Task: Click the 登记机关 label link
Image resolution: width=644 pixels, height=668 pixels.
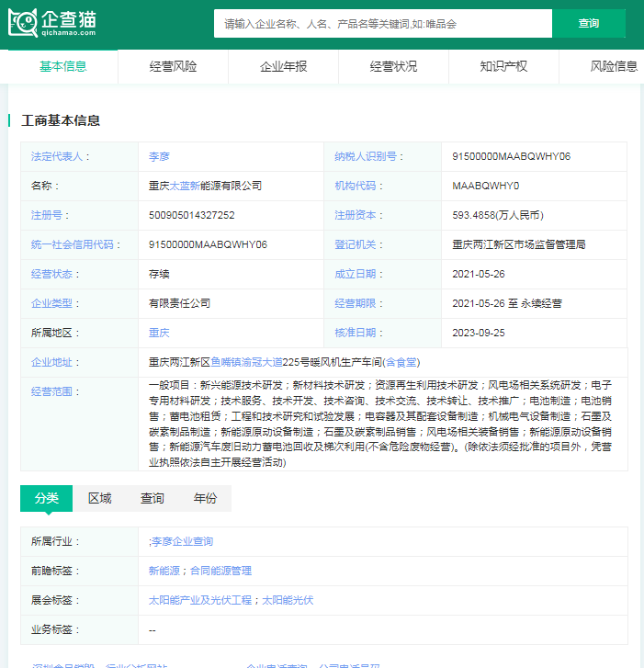Action: 356,245
